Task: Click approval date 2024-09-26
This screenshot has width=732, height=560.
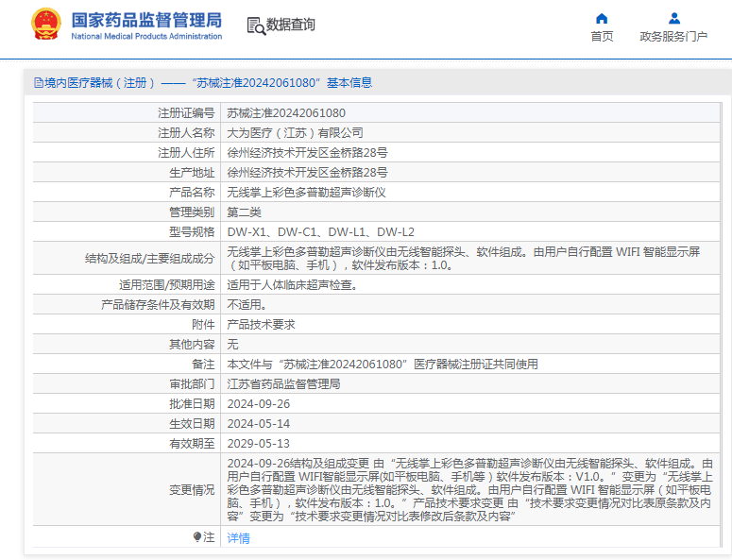Action: (x=259, y=403)
